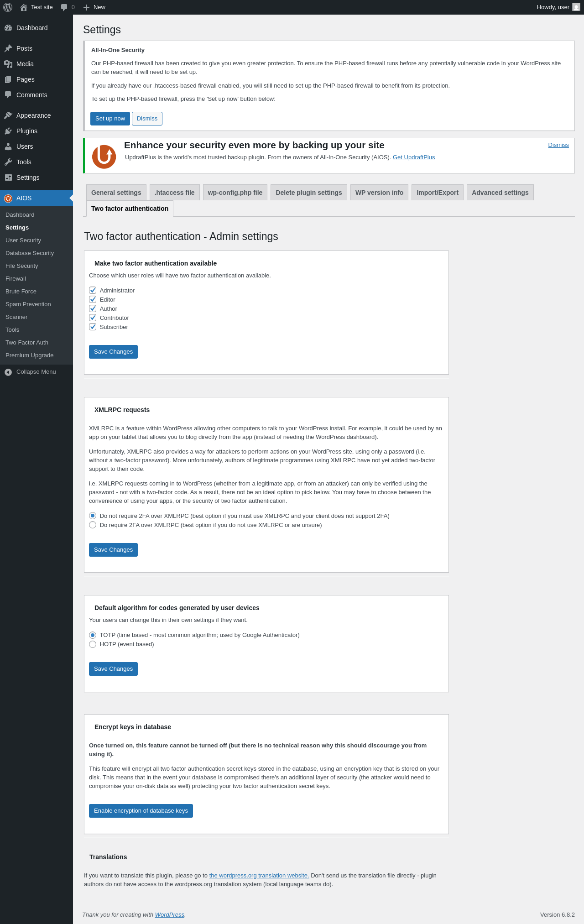Viewport: 584px width, 924px height.
Task: Open Spam Prevention submenu item
Action: point(36,304)
